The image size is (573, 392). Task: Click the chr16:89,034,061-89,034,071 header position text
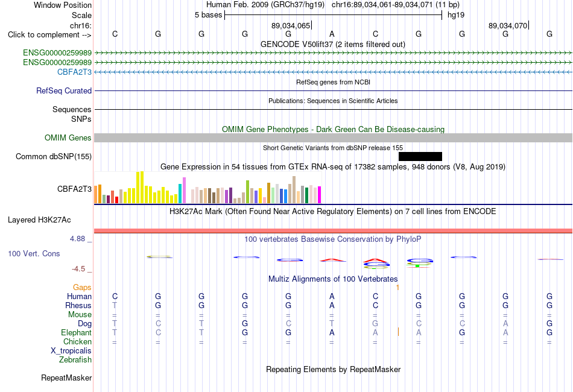pyautogui.click(x=396, y=5)
